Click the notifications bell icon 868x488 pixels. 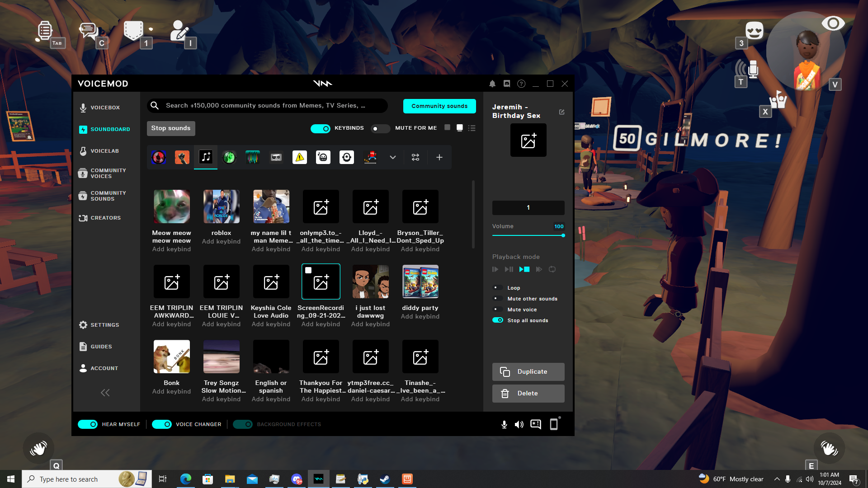point(492,84)
